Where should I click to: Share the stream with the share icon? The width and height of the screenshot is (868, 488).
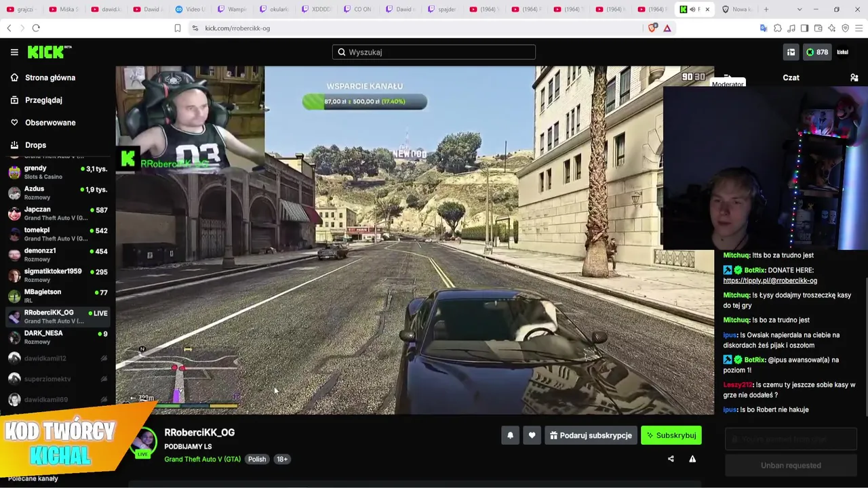pos(671,459)
